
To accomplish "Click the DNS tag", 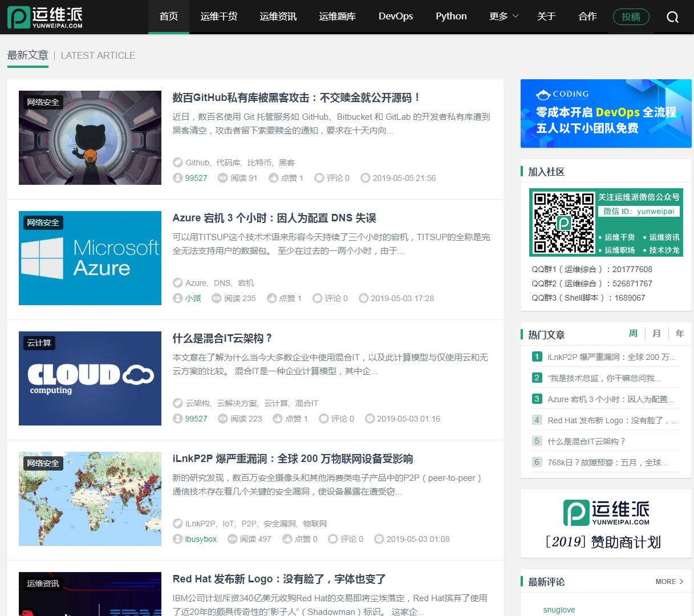I will coord(222,283).
